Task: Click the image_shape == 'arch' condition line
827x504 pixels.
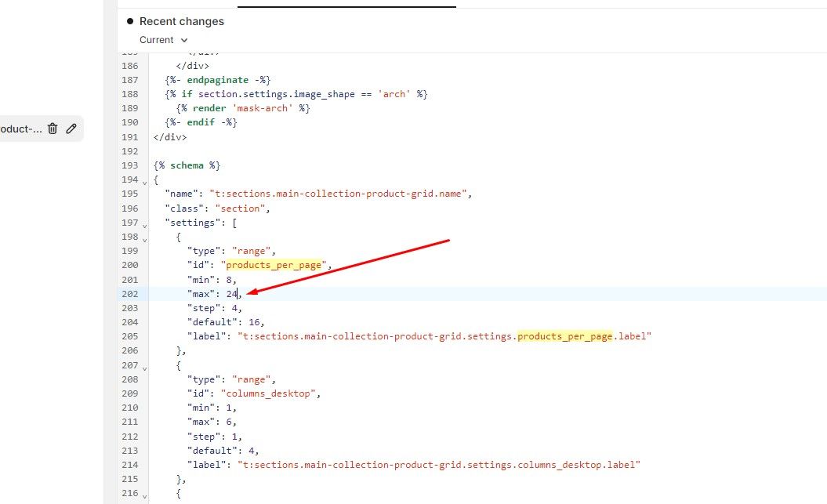Action: 296,94
